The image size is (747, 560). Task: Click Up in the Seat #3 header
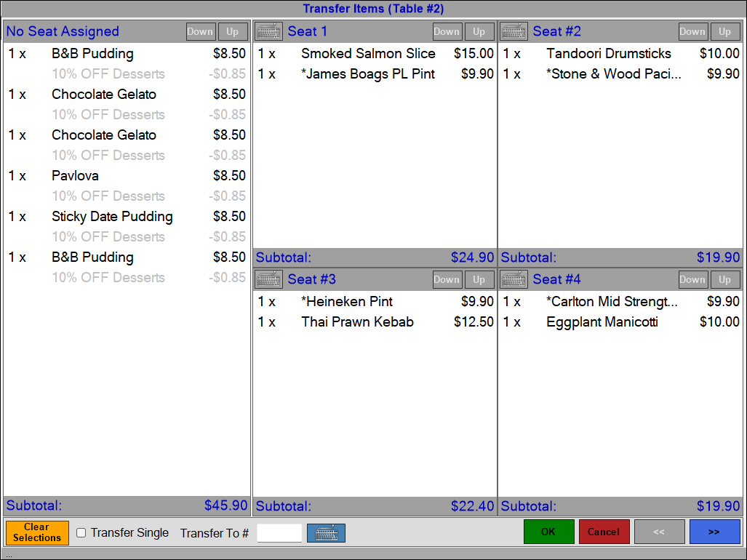coord(479,280)
